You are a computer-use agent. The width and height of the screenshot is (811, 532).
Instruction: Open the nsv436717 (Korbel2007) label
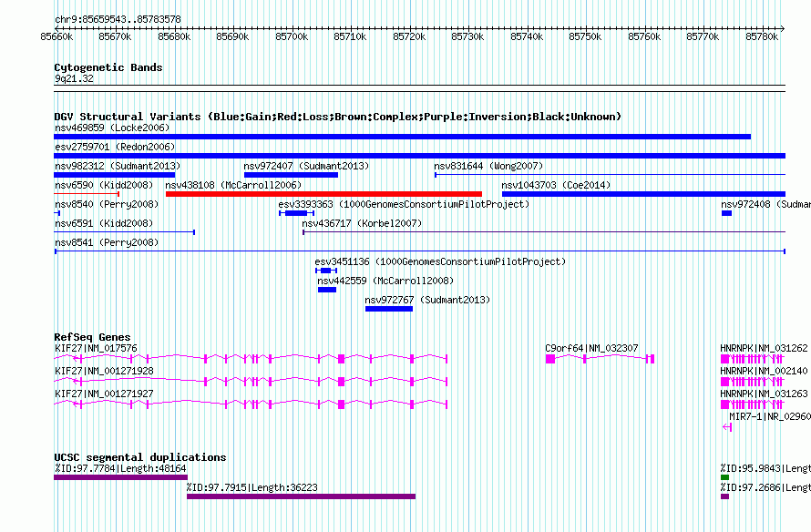click(362, 223)
